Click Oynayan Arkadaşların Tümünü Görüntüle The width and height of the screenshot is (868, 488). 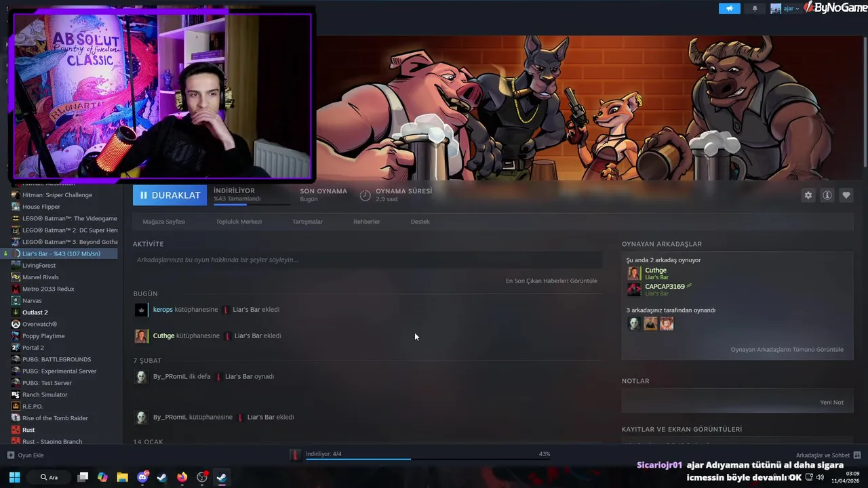click(787, 350)
